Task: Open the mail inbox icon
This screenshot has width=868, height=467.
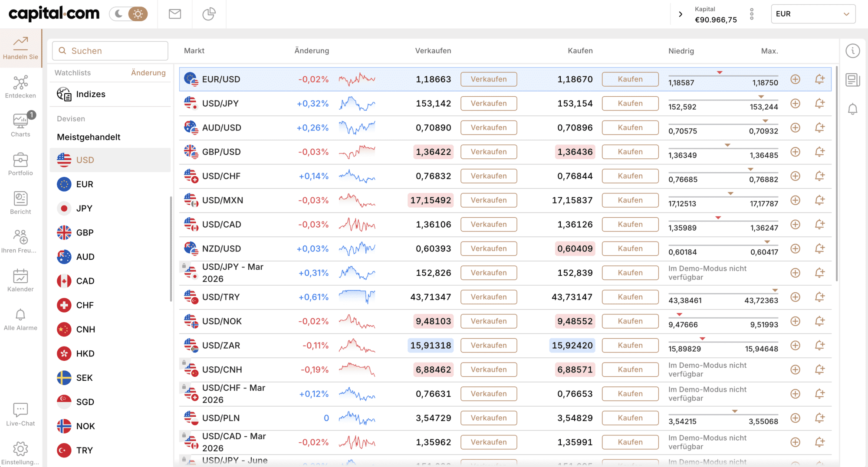Action: coord(175,13)
